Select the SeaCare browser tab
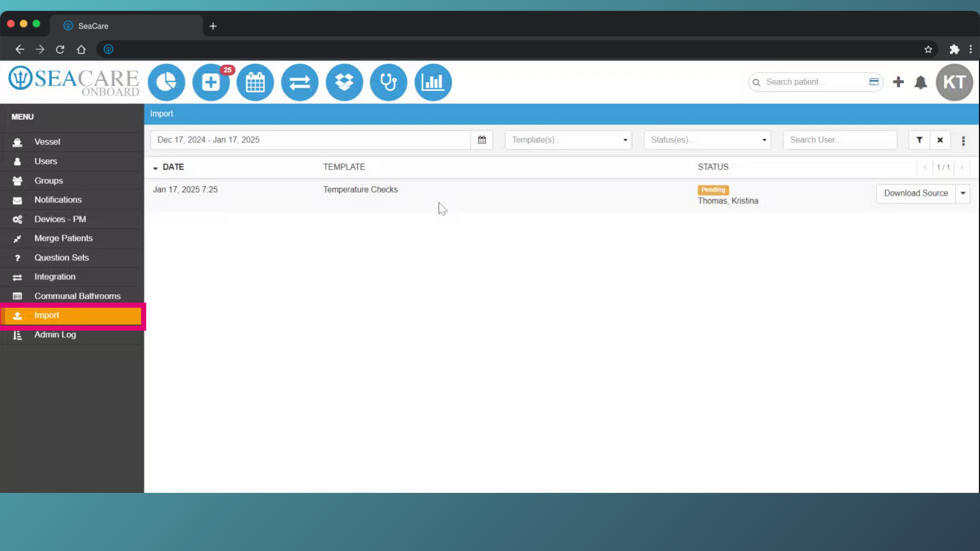 tap(127, 26)
